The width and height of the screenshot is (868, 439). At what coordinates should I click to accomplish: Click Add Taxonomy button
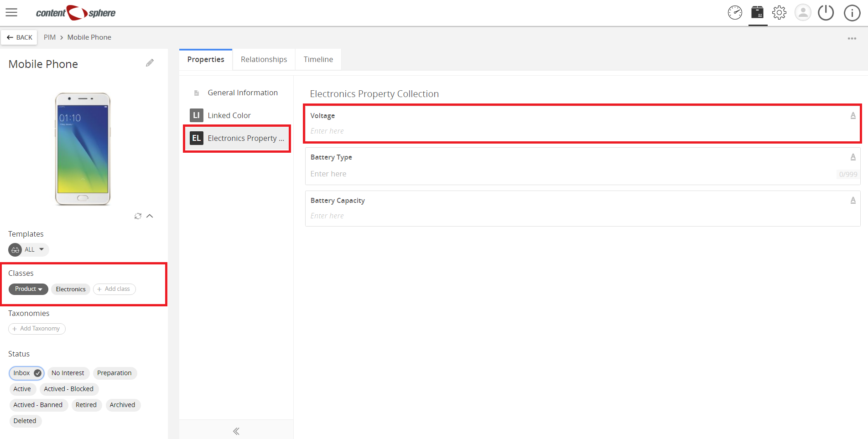[37, 329]
